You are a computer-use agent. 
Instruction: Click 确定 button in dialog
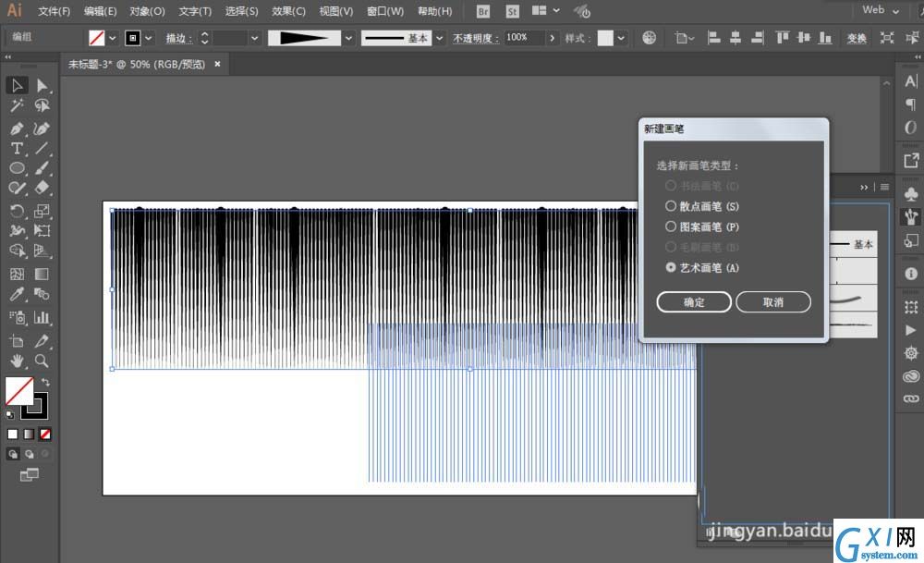[694, 302]
